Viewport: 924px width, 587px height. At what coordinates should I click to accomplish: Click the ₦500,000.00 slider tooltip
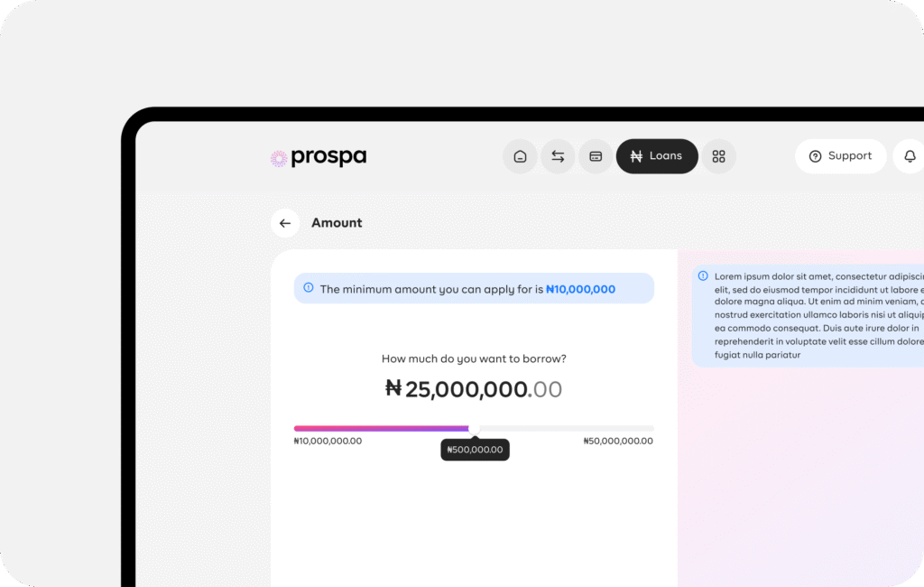[x=475, y=450]
